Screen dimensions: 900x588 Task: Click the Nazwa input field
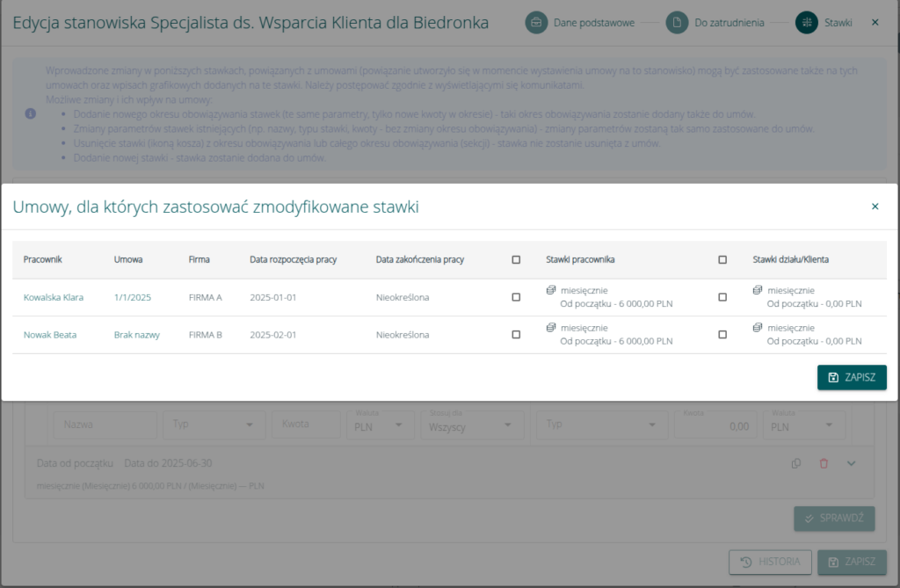pyautogui.click(x=105, y=425)
